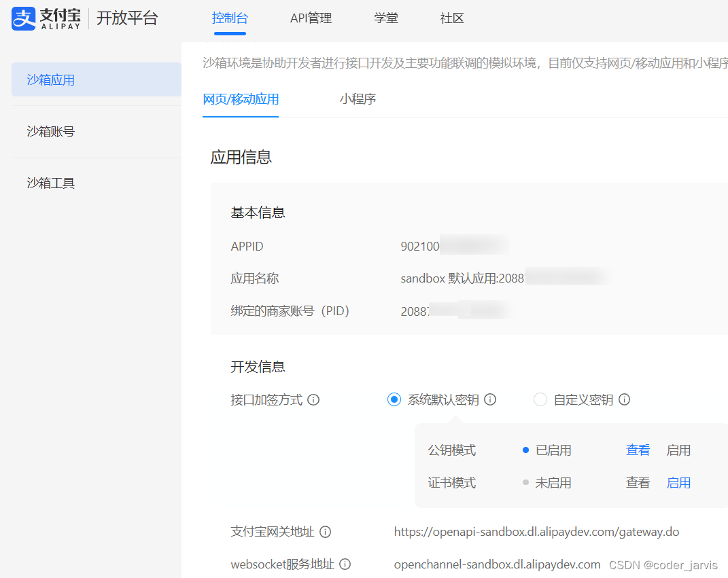Click 启用 link for 证书模式
Screen dimensions: 728x578
click(x=678, y=482)
